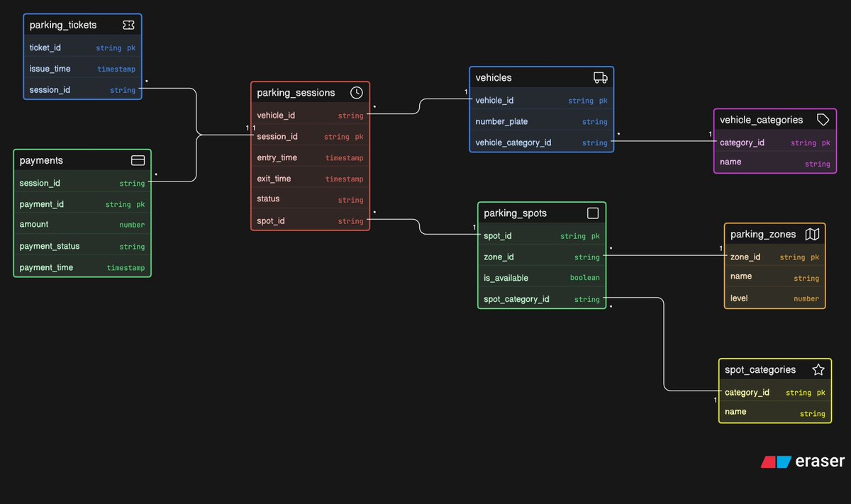Click the square icon on parking_spots table

[593, 213]
